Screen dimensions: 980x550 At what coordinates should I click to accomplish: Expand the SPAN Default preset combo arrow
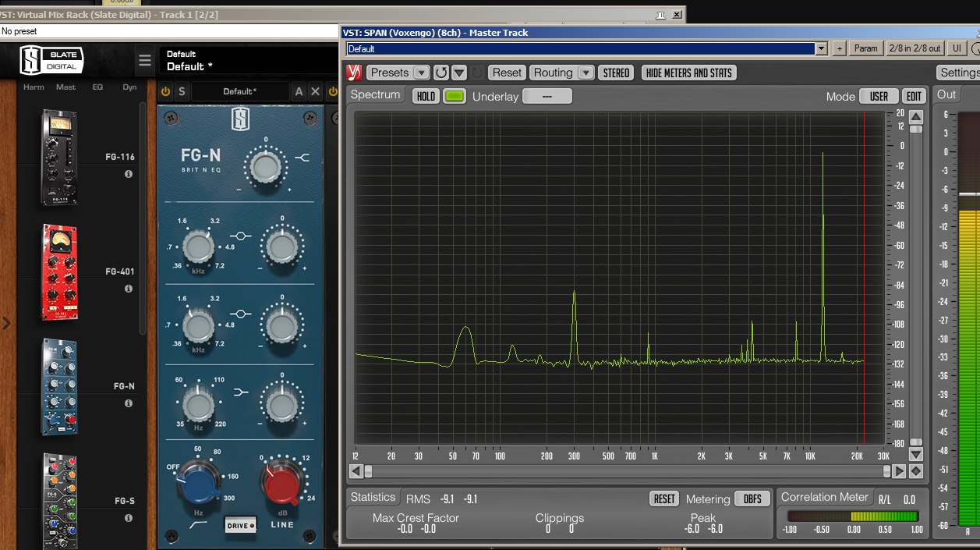pyautogui.click(x=820, y=48)
